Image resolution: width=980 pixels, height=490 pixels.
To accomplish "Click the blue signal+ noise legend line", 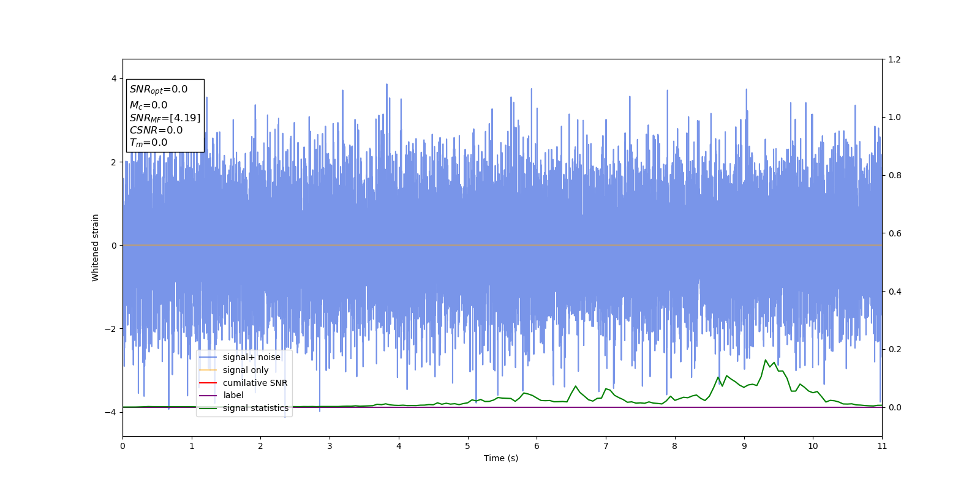I will (208, 358).
